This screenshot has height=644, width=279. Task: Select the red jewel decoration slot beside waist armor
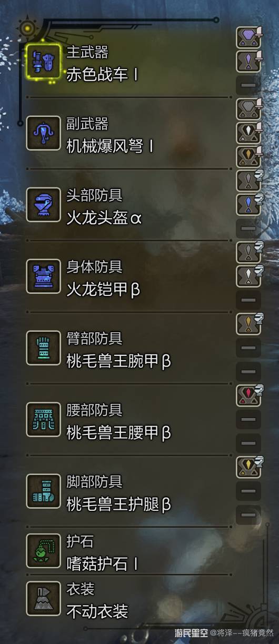click(248, 395)
